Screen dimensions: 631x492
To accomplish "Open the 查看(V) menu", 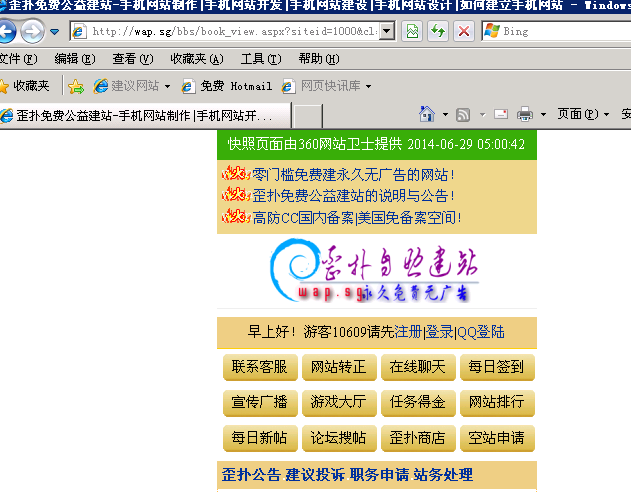I will (133, 59).
